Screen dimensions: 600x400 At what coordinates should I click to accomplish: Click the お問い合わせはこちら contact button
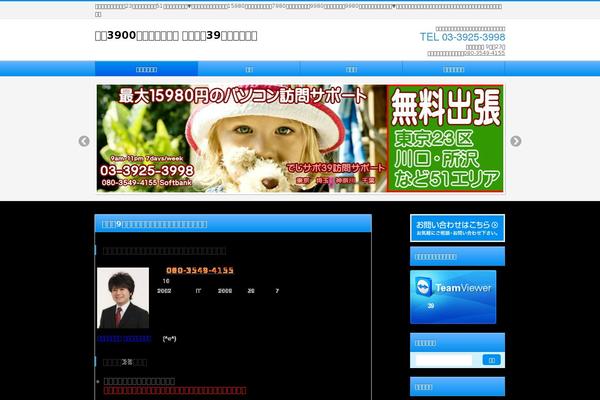click(x=457, y=228)
